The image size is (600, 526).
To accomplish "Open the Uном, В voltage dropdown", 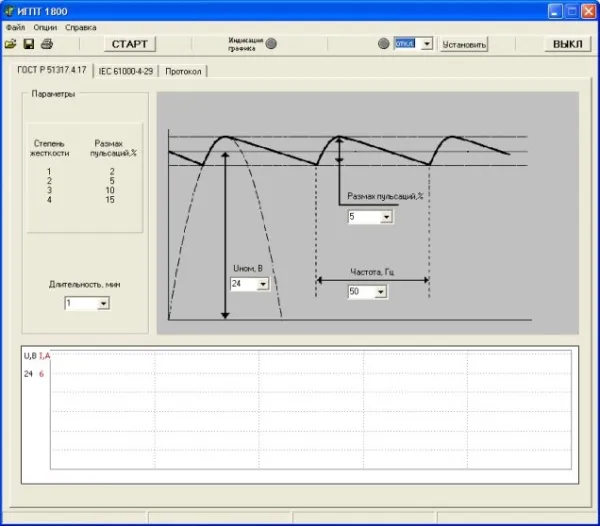I will [263, 284].
